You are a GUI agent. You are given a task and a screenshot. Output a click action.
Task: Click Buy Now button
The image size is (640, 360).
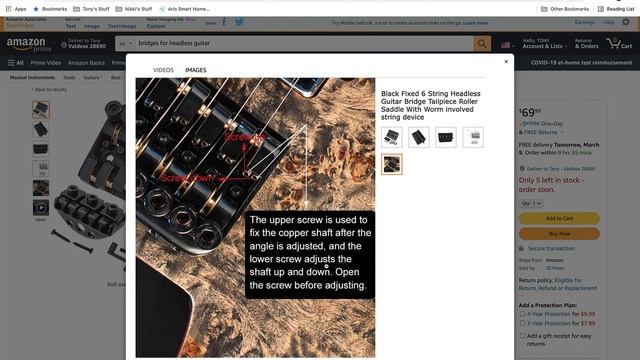click(559, 234)
